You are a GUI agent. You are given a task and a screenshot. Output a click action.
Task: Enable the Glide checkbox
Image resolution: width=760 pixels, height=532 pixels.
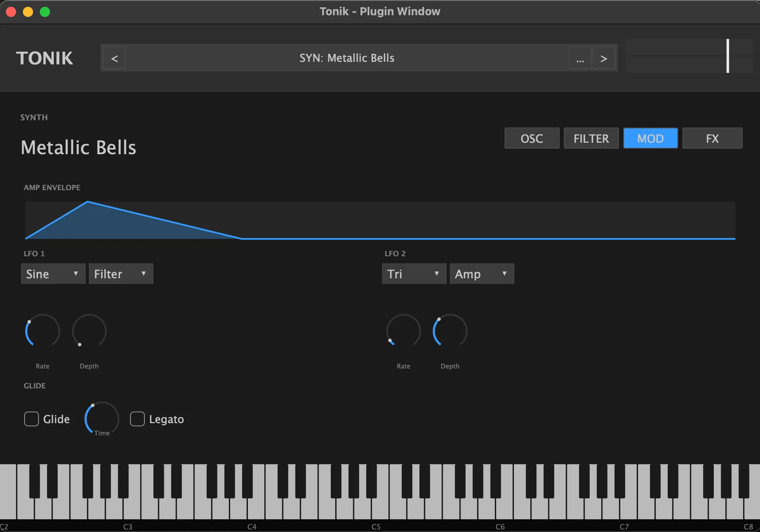[x=31, y=419]
